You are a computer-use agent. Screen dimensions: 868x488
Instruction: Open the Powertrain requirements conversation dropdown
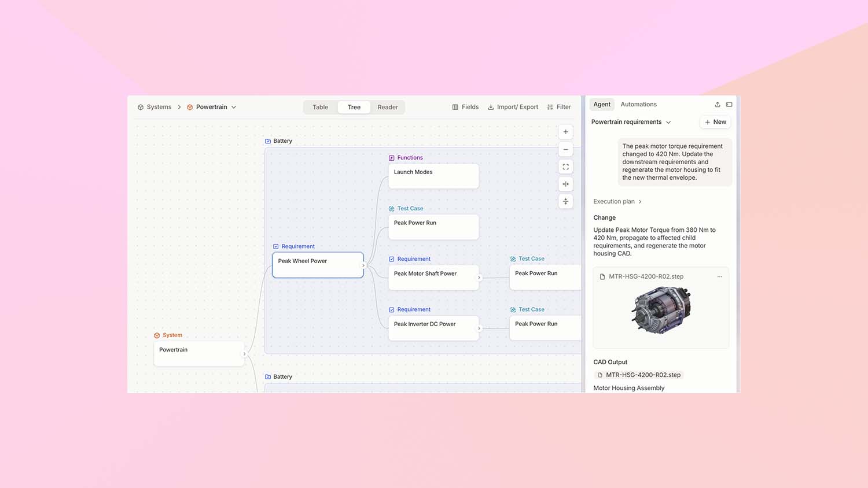click(668, 122)
